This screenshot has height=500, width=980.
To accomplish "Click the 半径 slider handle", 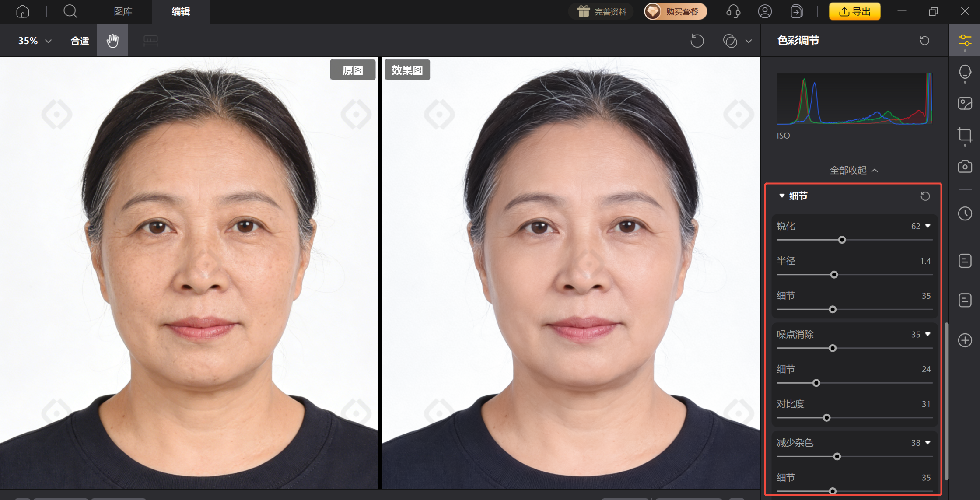I will [x=834, y=275].
